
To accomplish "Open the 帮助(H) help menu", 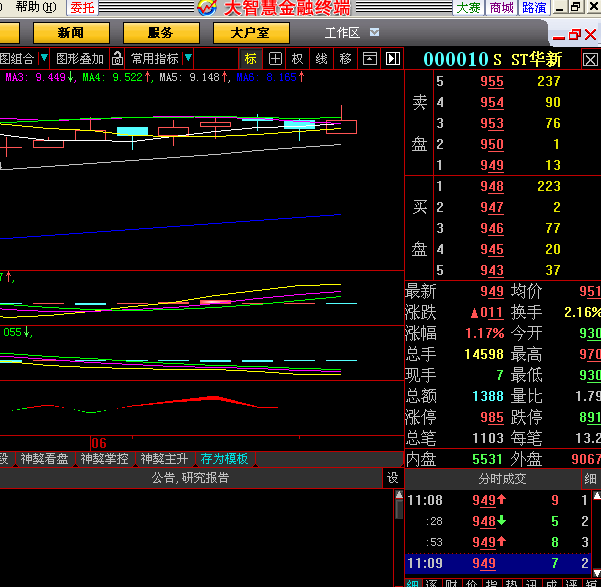I will click(x=36, y=7).
